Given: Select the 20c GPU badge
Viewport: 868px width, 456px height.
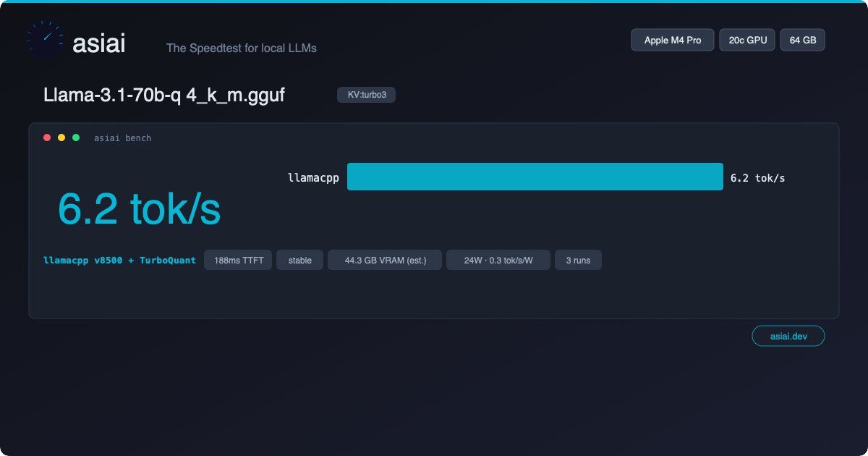Looking at the screenshot, I should coord(747,40).
